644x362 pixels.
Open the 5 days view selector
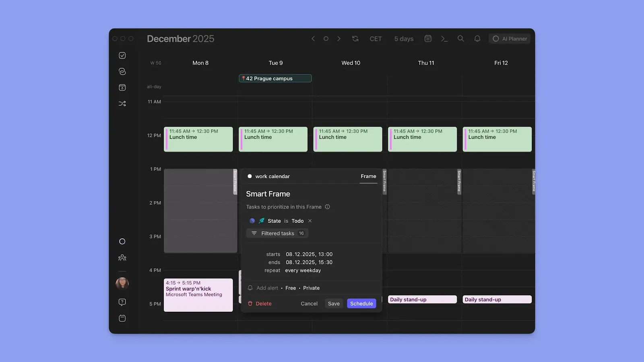[403, 39]
